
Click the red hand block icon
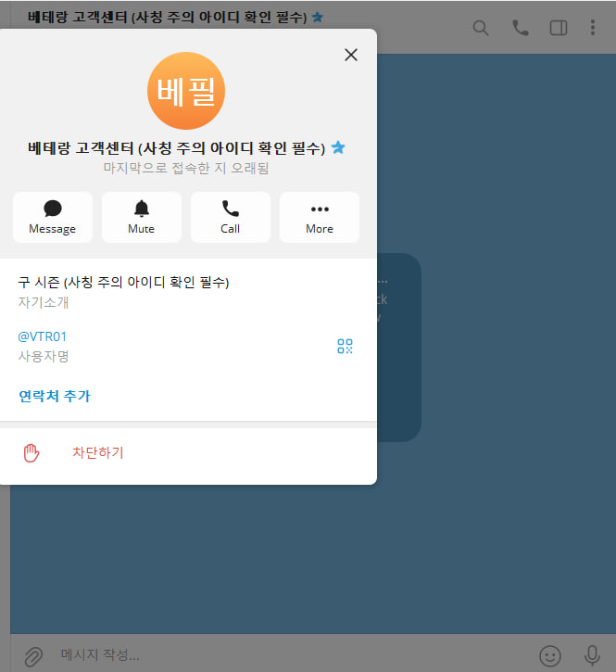(32, 452)
